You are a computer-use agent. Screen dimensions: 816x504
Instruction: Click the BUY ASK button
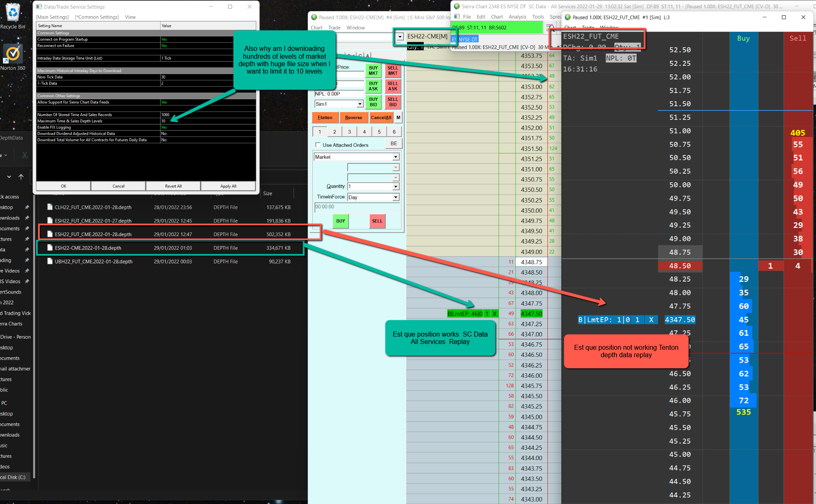click(x=373, y=86)
